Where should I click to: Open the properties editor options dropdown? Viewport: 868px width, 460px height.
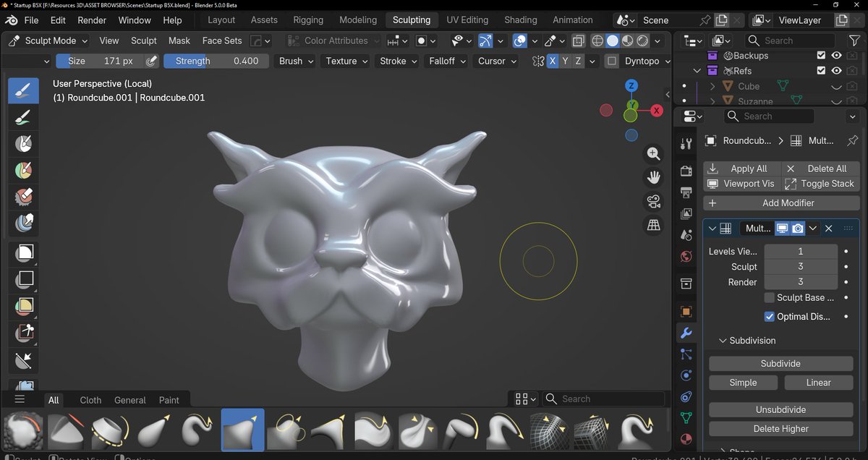pos(853,116)
